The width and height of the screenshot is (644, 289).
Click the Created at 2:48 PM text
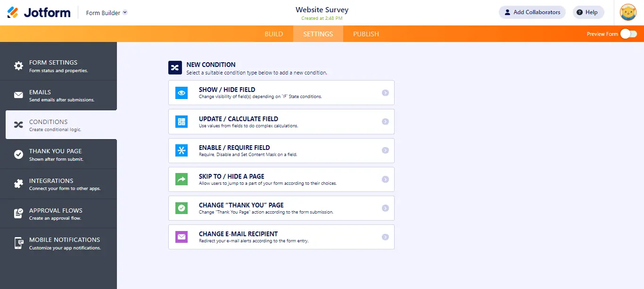[x=322, y=18]
